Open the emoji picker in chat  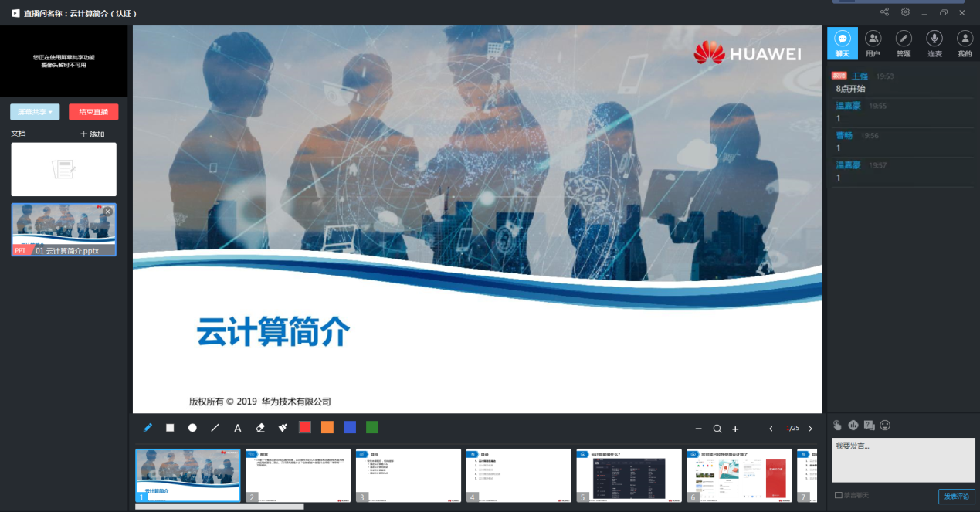click(885, 425)
